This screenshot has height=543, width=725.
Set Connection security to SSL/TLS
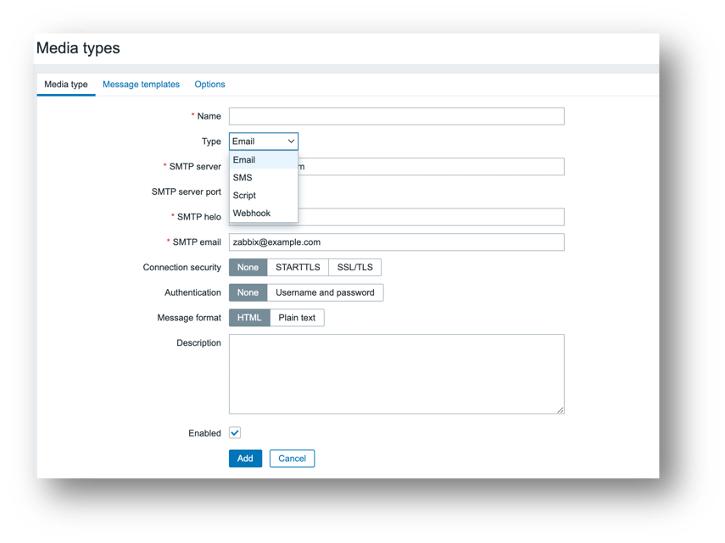[354, 268]
